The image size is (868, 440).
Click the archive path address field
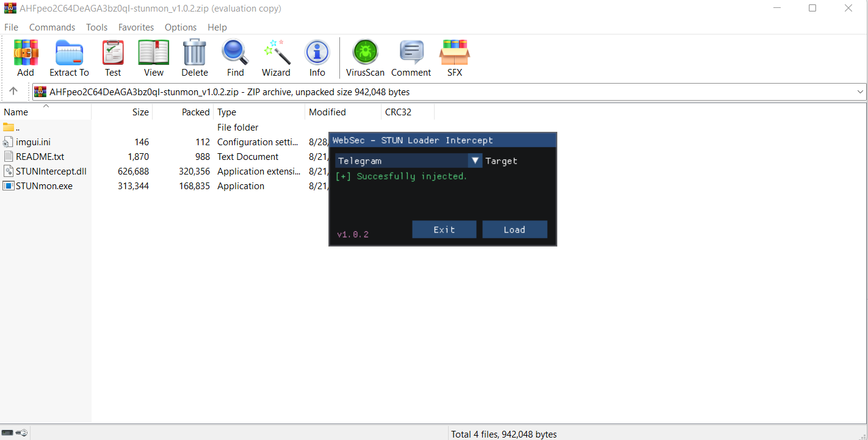[449, 92]
